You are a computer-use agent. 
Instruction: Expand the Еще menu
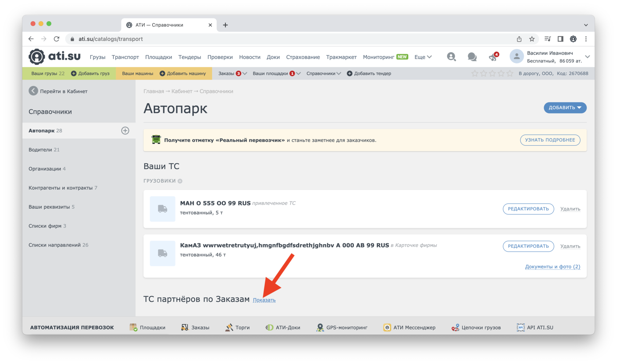(423, 57)
